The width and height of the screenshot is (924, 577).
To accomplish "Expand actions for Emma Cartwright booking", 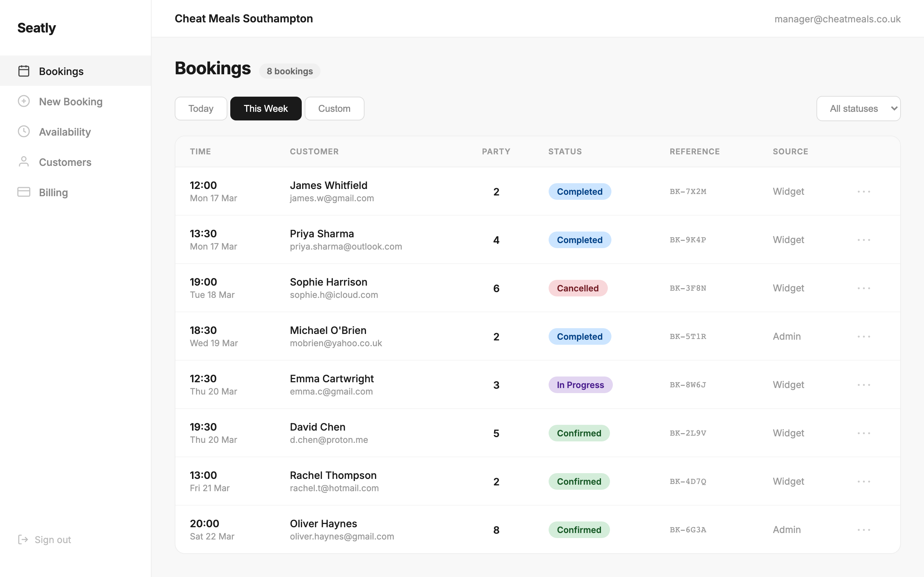I will tap(864, 385).
